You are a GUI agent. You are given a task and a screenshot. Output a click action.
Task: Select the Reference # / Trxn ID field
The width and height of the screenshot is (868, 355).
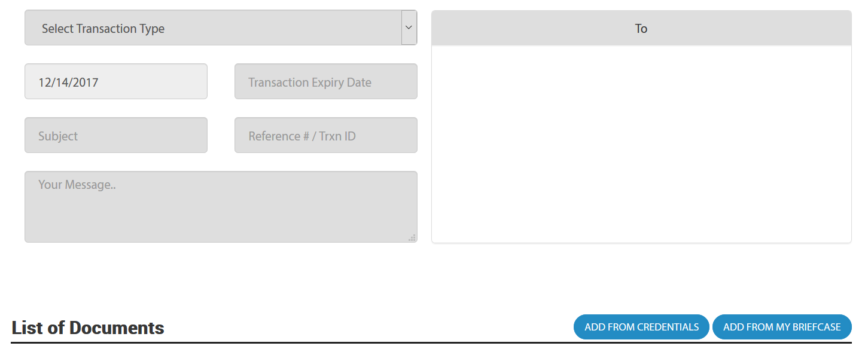point(325,135)
